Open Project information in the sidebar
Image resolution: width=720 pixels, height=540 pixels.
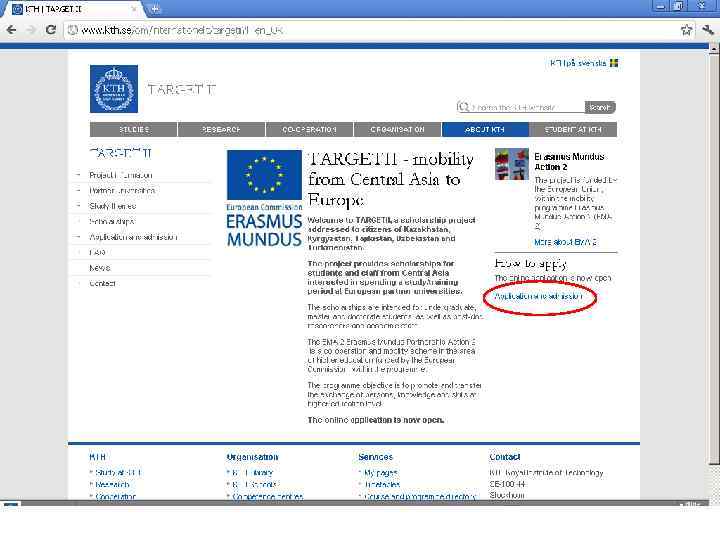[x=120, y=175]
